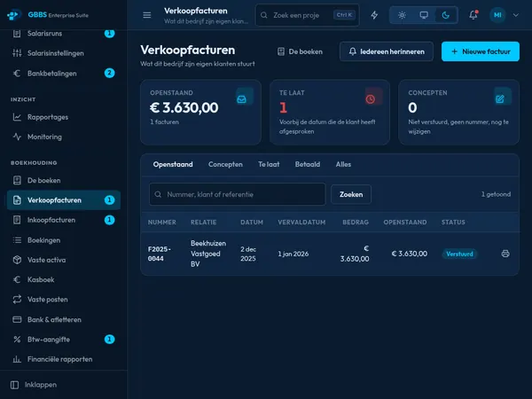Create invoice with Nieuwe factuur
This screenshot has width=532, height=399.
click(x=480, y=51)
